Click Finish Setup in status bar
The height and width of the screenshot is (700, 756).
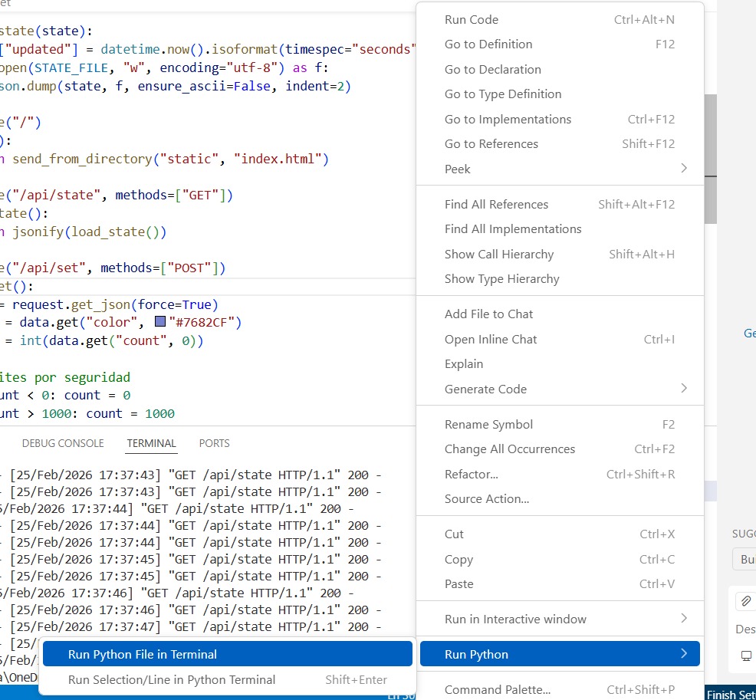(x=731, y=695)
